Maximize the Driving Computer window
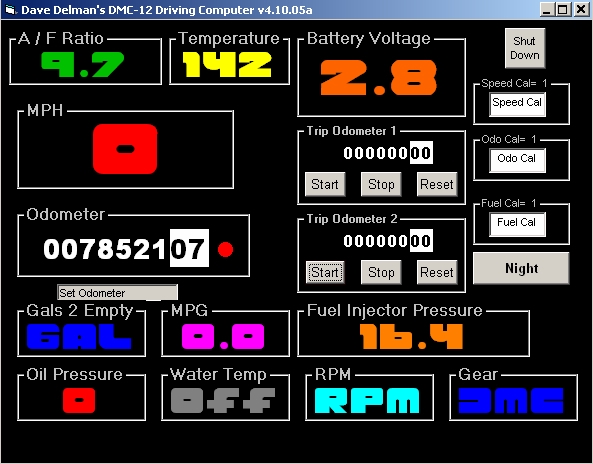The width and height of the screenshot is (593, 464). tap(563, 9)
